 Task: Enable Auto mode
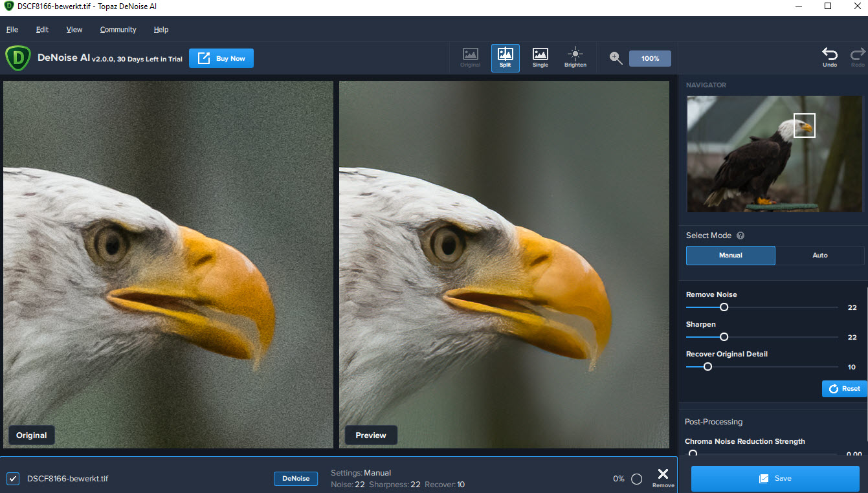point(819,255)
